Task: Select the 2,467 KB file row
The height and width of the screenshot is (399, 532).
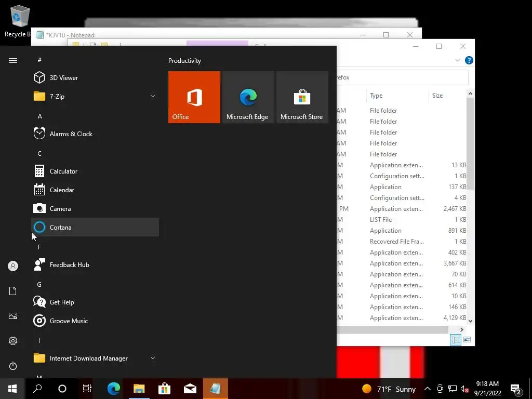Action: click(x=402, y=209)
